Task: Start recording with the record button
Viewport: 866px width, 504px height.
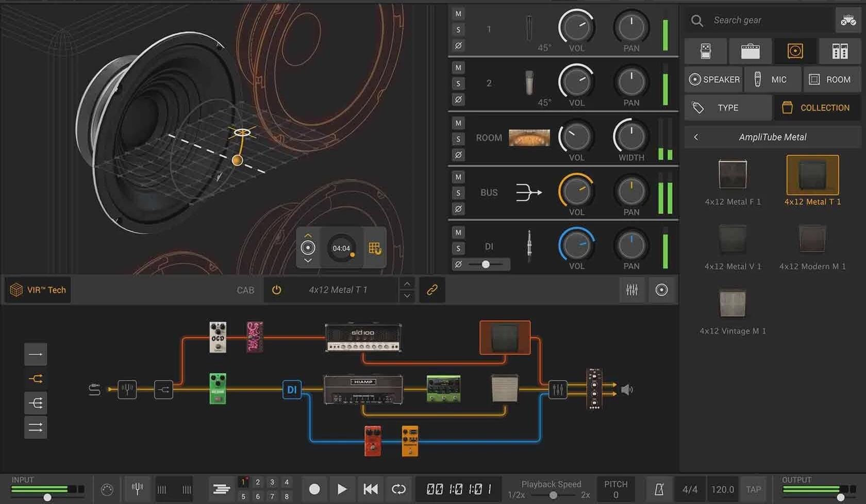Action: [x=314, y=489]
